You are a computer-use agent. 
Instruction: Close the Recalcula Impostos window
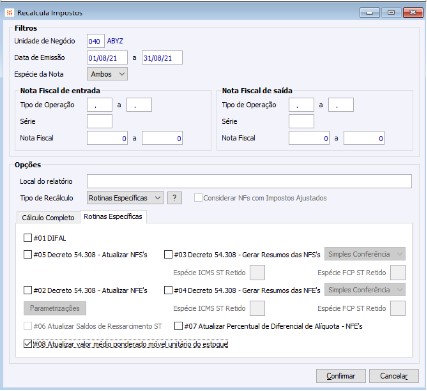coord(413,13)
